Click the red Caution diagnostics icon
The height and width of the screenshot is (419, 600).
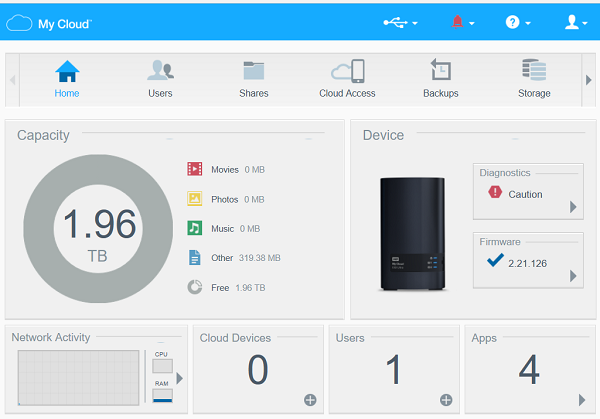(495, 192)
